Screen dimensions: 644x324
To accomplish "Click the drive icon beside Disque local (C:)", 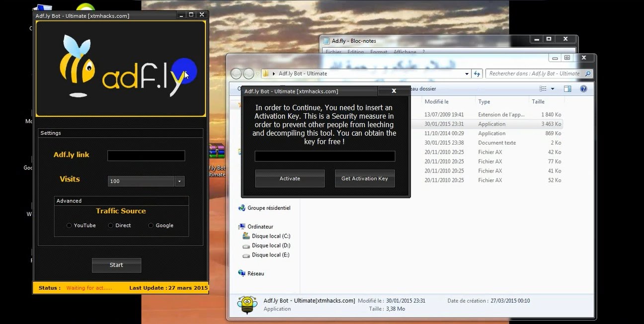I will pyautogui.click(x=246, y=236).
